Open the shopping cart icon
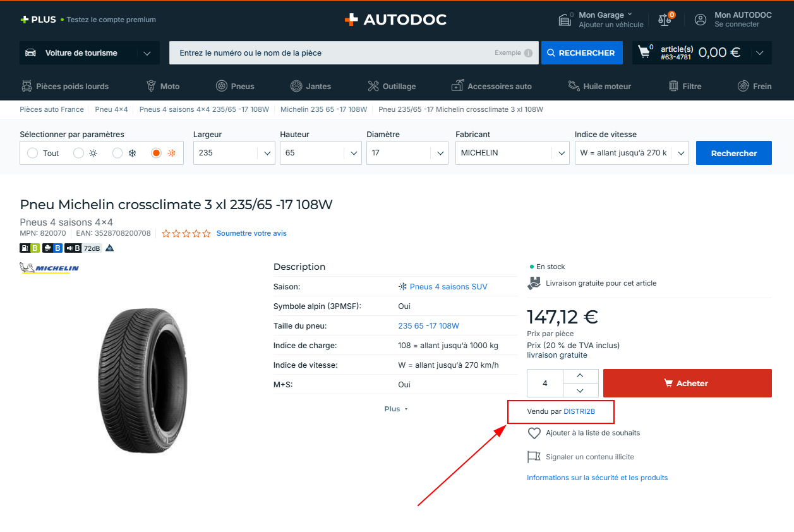This screenshot has width=794, height=532. [644, 52]
